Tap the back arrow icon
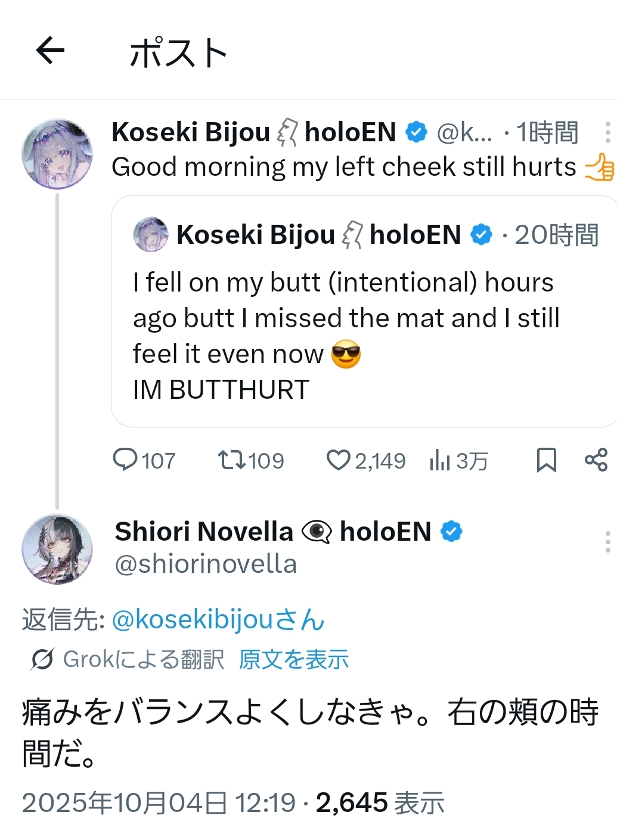The height and width of the screenshot is (840, 617). coord(50,50)
